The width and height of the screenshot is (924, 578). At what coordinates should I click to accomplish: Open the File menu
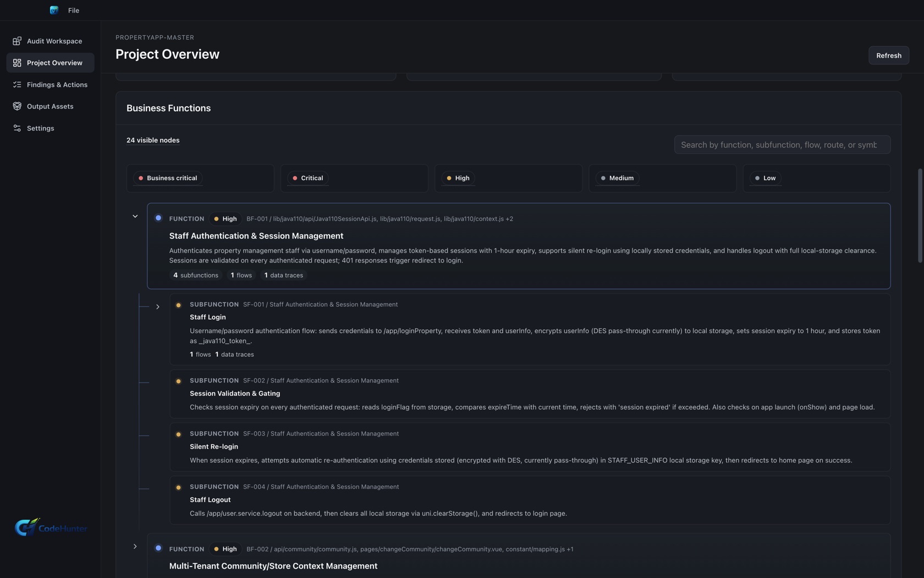coord(74,10)
